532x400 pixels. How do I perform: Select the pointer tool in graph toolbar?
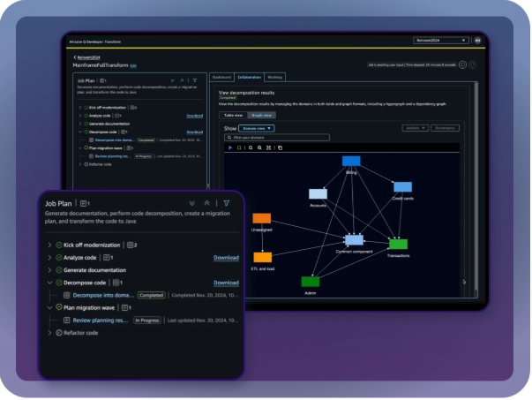click(x=230, y=147)
